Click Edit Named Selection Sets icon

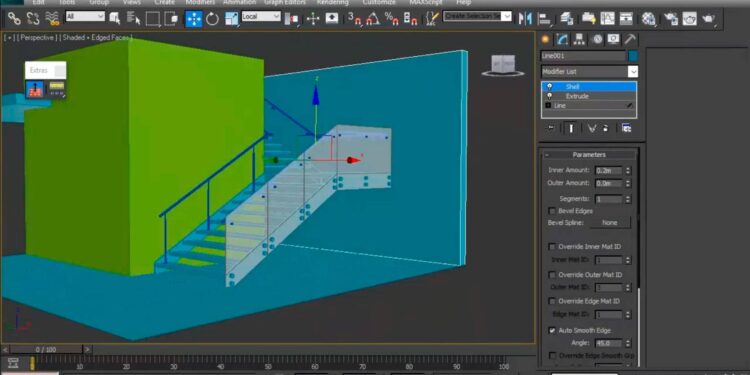click(433, 18)
